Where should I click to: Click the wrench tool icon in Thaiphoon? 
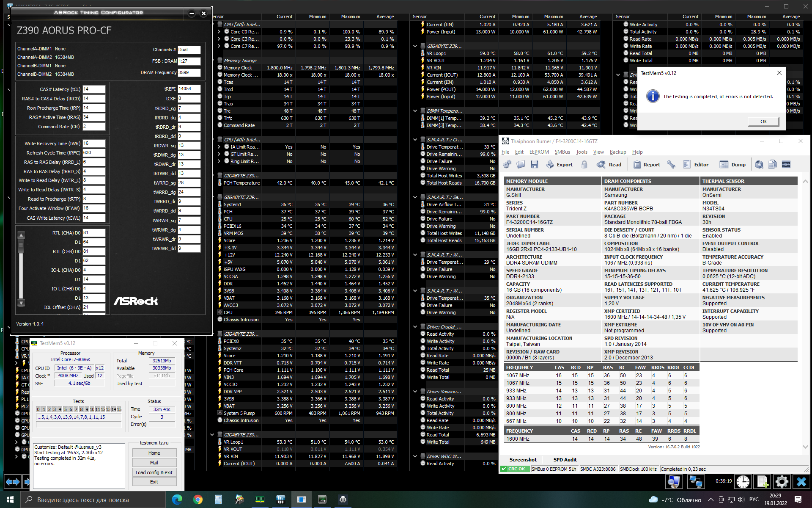671,165
